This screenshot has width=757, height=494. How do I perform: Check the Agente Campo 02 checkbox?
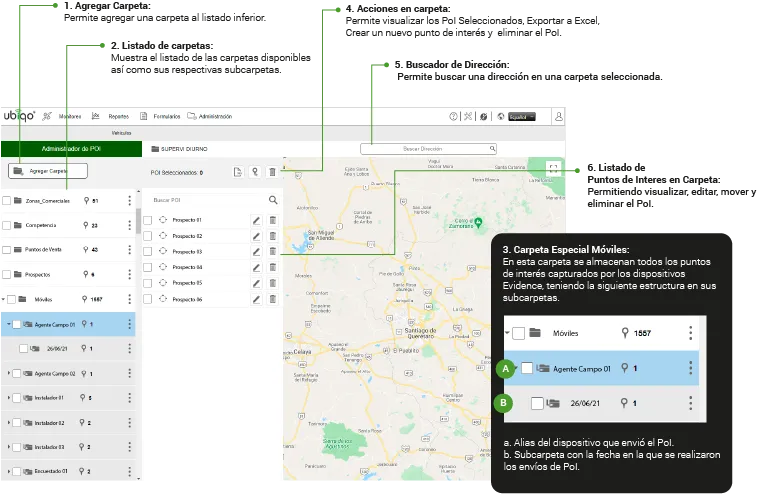[x=16, y=373]
